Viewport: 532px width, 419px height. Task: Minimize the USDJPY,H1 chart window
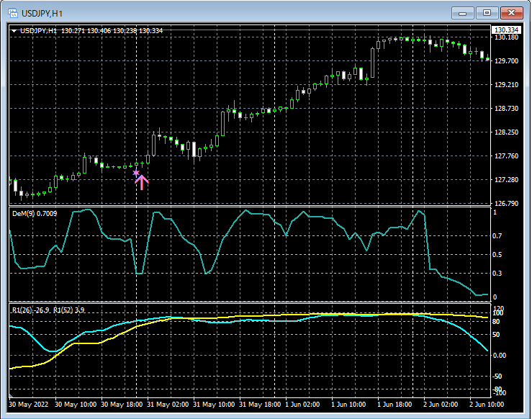coord(464,12)
